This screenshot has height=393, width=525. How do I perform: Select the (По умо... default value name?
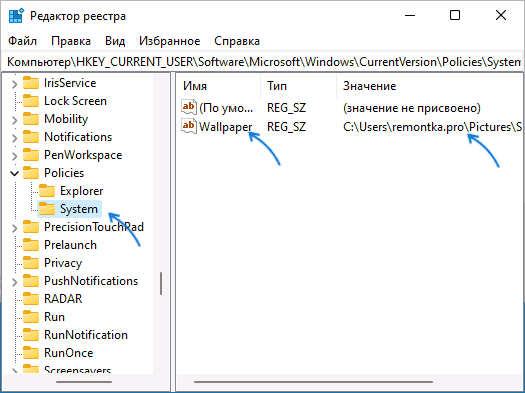(226, 108)
